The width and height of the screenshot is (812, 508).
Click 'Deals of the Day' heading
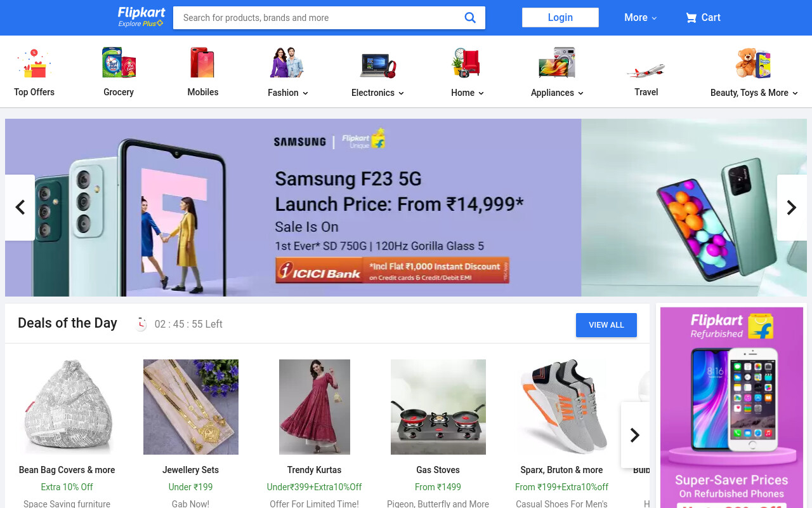tap(67, 323)
